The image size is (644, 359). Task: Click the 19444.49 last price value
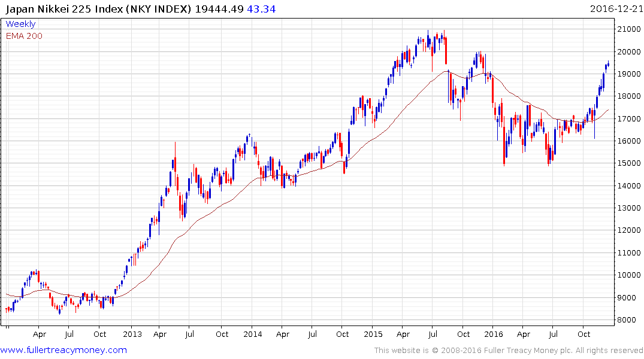[x=219, y=8]
